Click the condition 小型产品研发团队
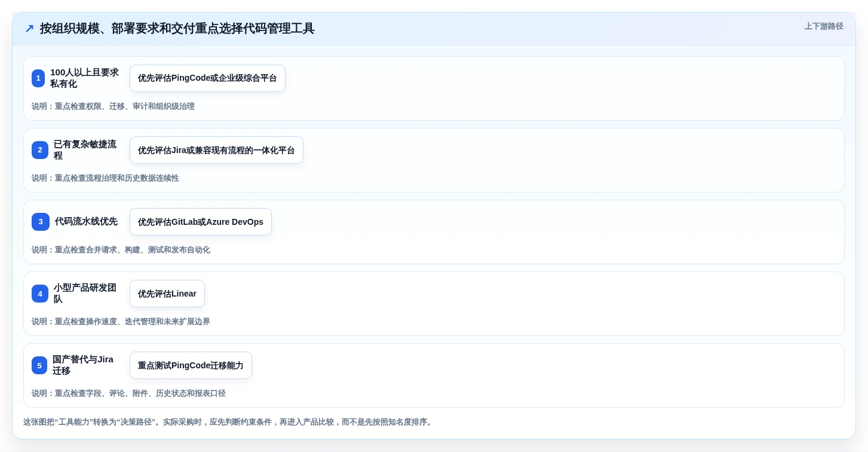Screen dimensions: 868x452 (x=85, y=294)
